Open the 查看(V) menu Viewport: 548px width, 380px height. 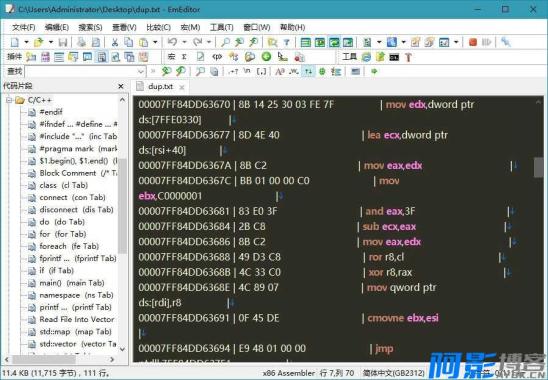[x=124, y=27]
